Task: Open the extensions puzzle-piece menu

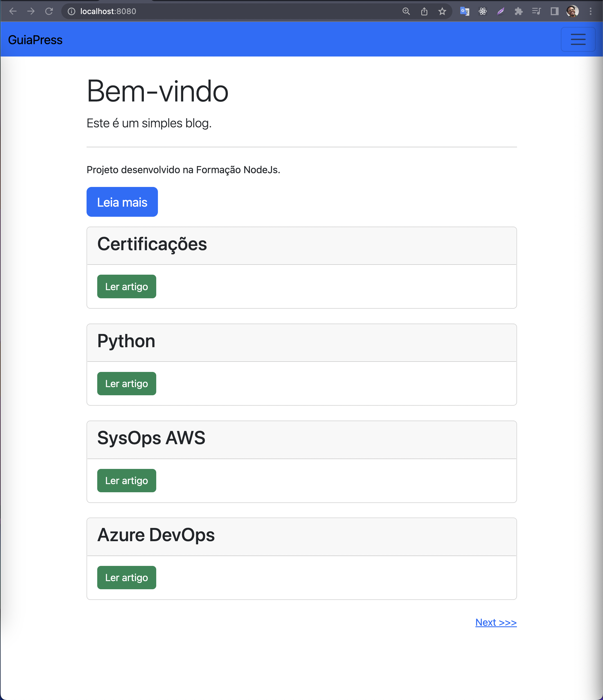Action: 518,11
